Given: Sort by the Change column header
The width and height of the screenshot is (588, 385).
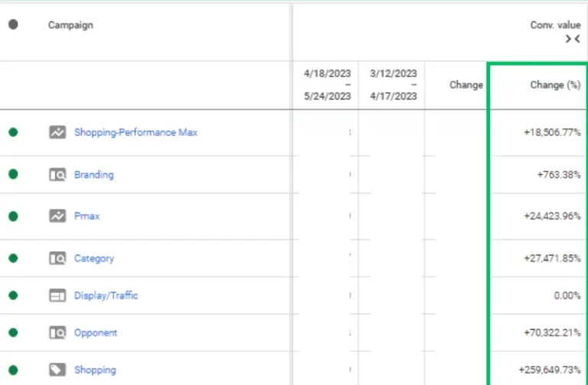Looking at the screenshot, I should 465,85.
